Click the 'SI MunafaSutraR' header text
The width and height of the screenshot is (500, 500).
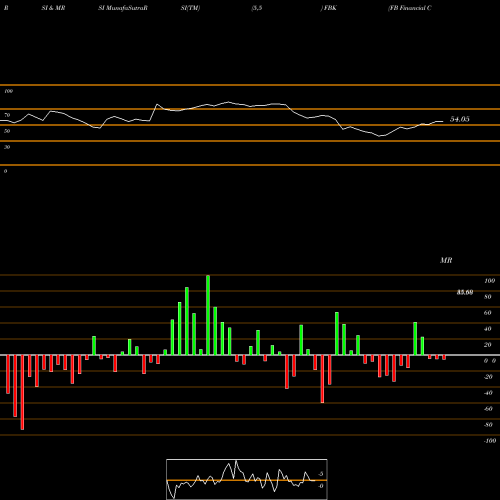pos(123,8)
